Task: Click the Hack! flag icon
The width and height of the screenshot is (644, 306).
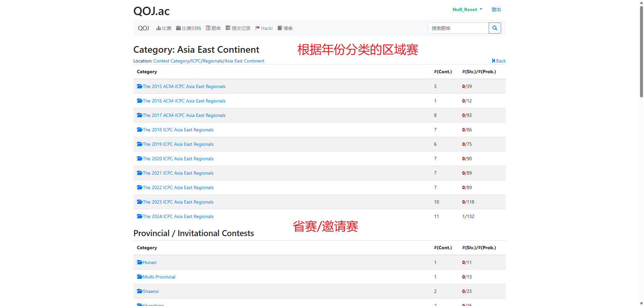Action: (x=258, y=28)
